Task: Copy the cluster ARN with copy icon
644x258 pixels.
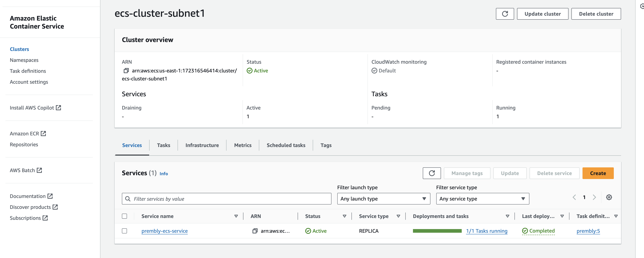Action: click(126, 71)
